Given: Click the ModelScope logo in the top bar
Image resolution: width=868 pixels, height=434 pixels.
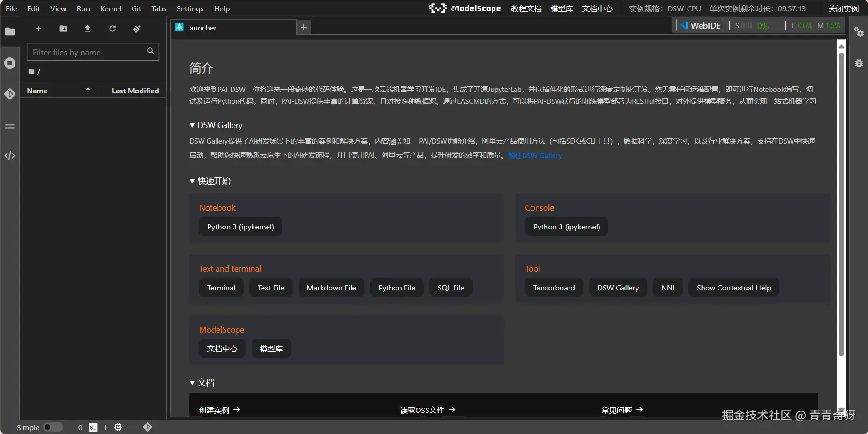Looking at the screenshot, I should [x=465, y=8].
